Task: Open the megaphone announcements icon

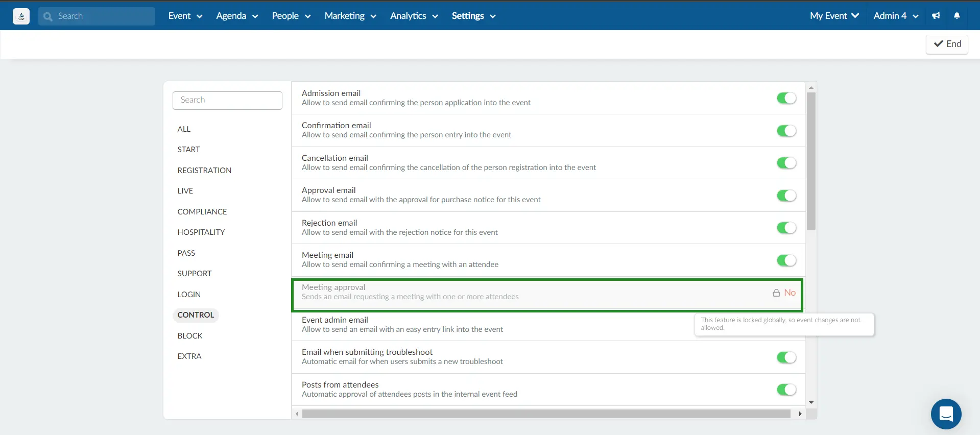Action: point(936,16)
